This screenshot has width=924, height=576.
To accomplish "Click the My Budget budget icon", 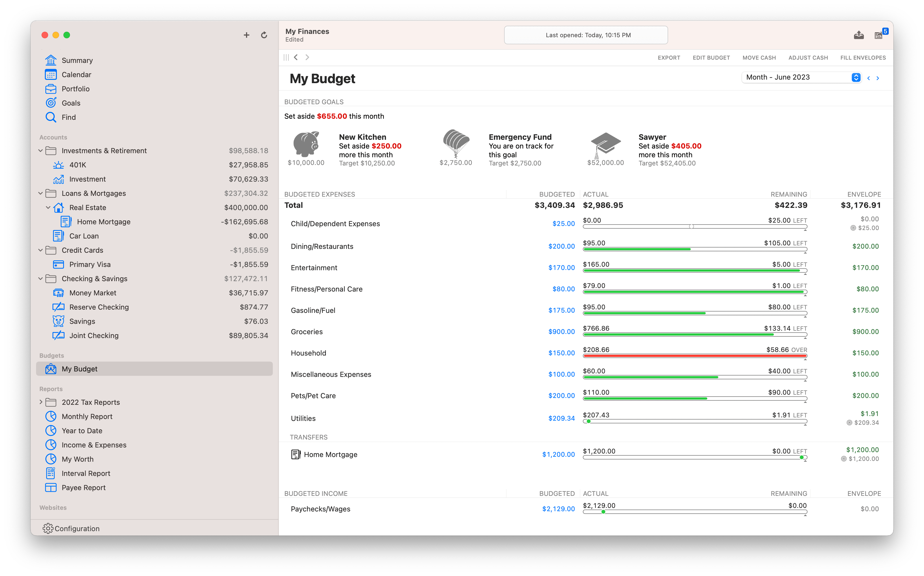I will click(51, 369).
